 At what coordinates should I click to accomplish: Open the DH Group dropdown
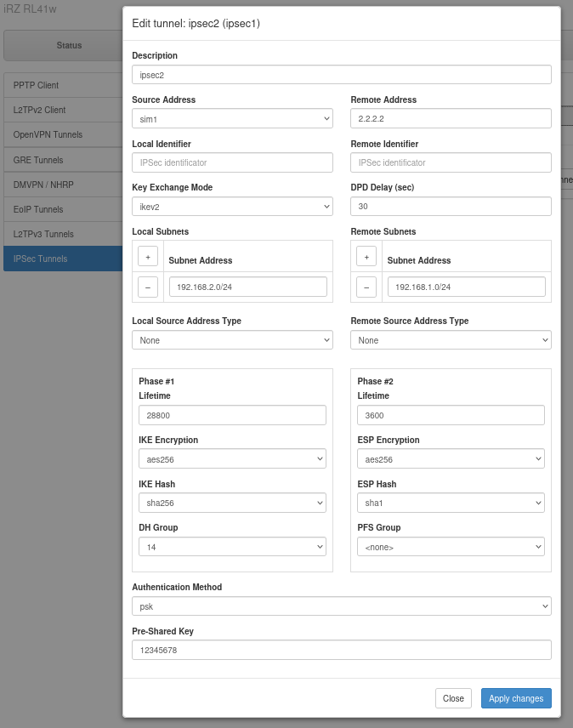coord(232,547)
